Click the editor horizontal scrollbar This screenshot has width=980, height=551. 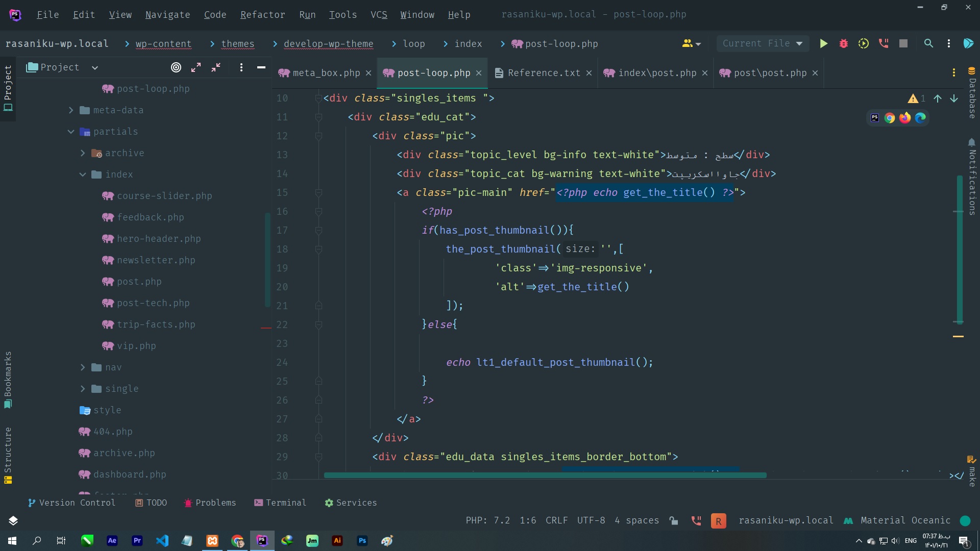click(x=545, y=475)
